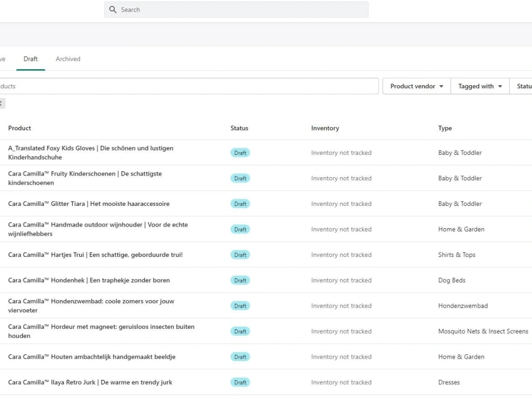Open the partly visible Status filter
532x399 pixels.
click(521, 86)
